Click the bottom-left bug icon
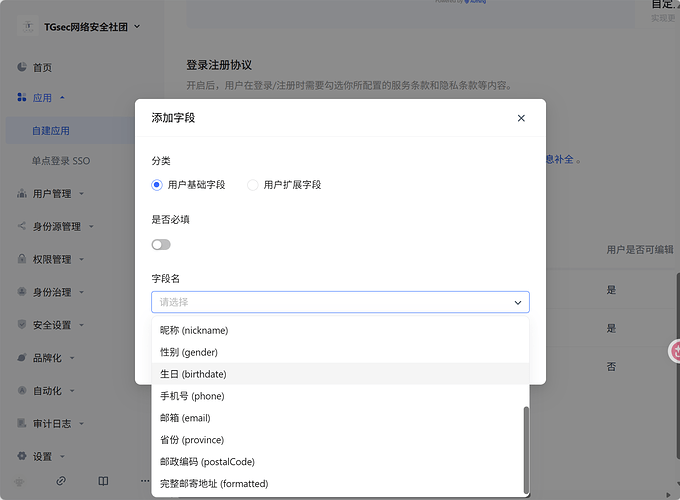 point(19,481)
